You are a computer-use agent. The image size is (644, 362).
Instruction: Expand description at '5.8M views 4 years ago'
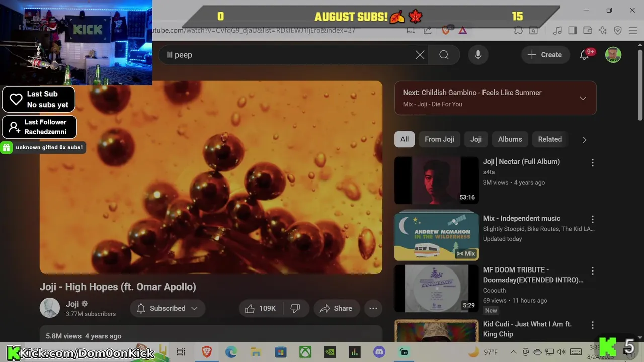point(84,336)
